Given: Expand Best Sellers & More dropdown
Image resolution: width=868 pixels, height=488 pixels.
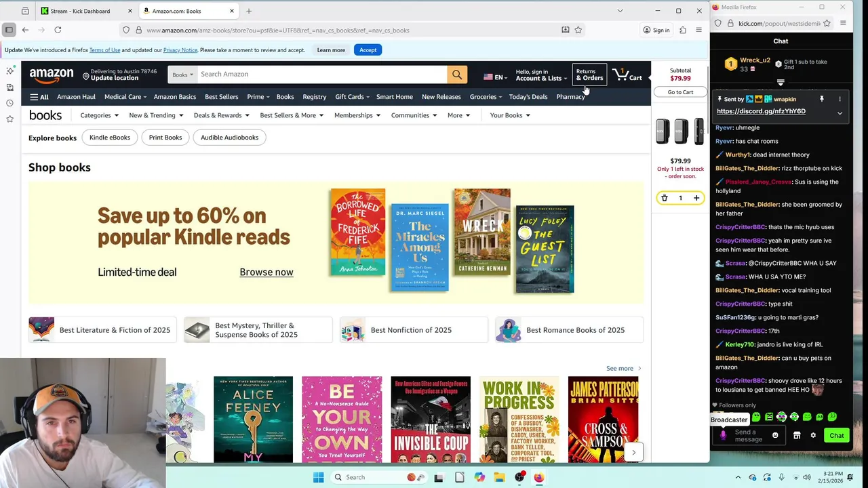Looking at the screenshot, I should pyautogui.click(x=292, y=115).
